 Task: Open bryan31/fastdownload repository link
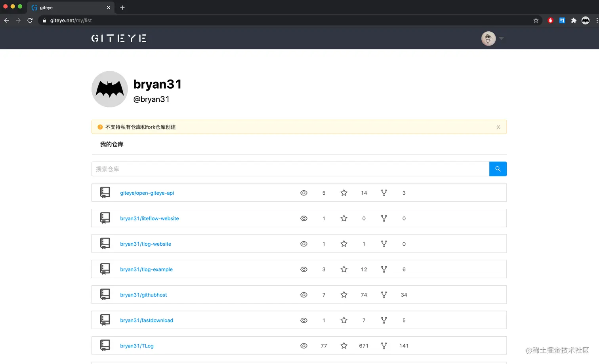click(x=147, y=320)
